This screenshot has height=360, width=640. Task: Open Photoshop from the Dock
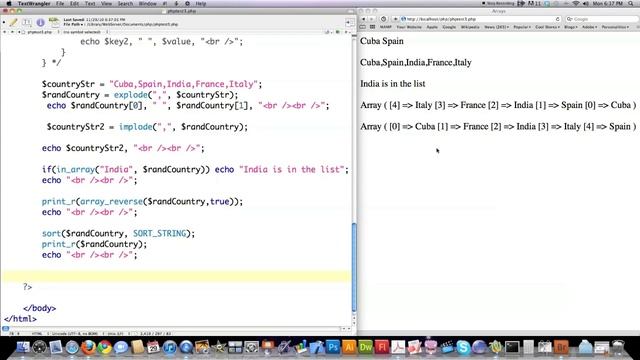pos(333,347)
